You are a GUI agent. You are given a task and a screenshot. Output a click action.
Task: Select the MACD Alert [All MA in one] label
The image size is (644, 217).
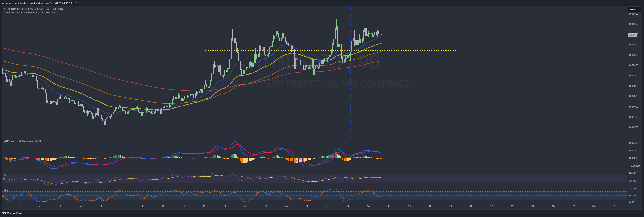pyautogui.click(x=23, y=141)
